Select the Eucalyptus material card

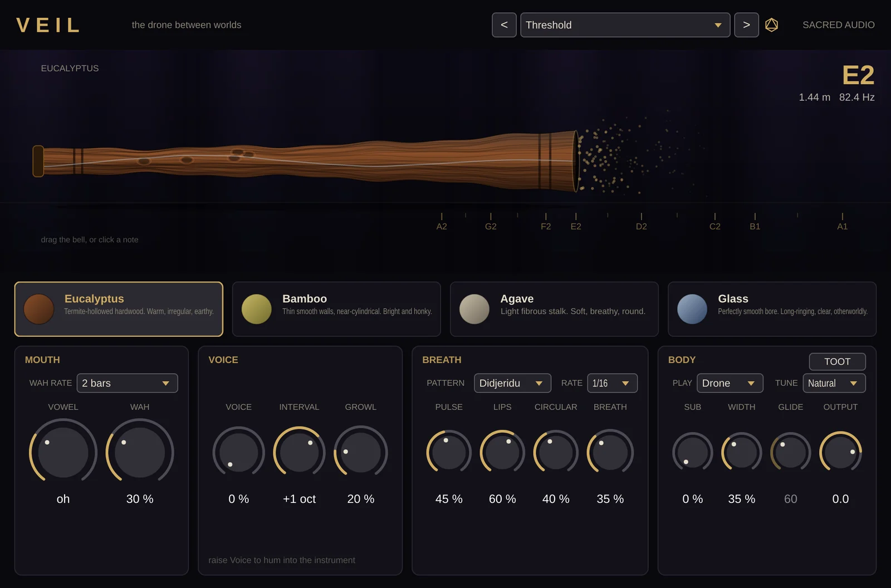119,309
